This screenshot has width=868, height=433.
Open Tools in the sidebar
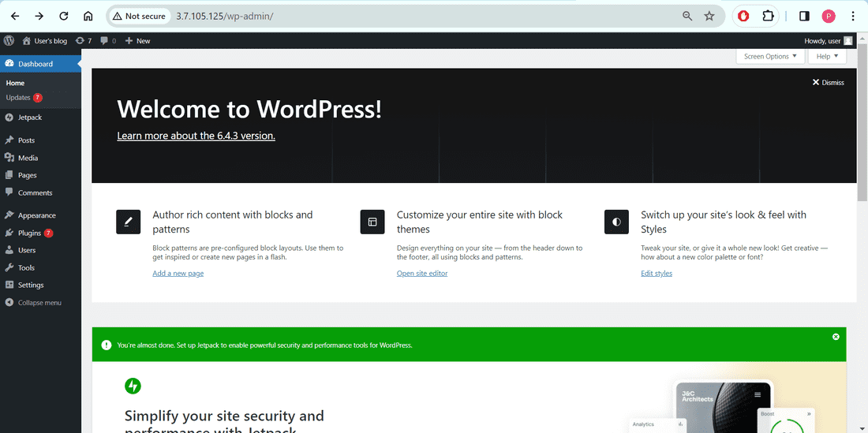(x=40, y=267)
